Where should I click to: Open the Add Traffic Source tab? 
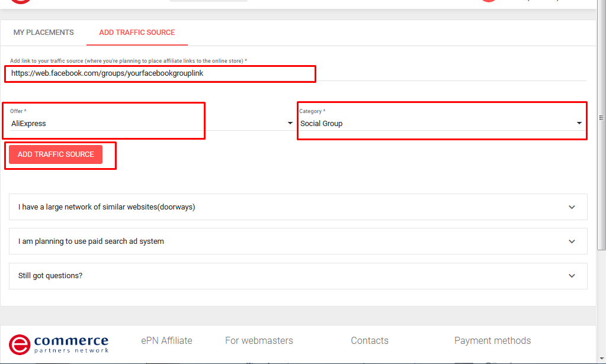click(x=137, y=33)
